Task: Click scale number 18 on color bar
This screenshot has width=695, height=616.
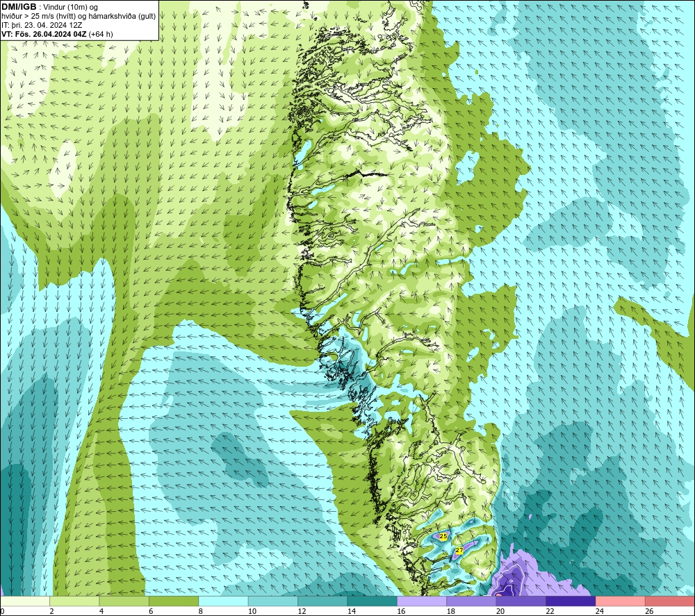Action: pos(451,611)
